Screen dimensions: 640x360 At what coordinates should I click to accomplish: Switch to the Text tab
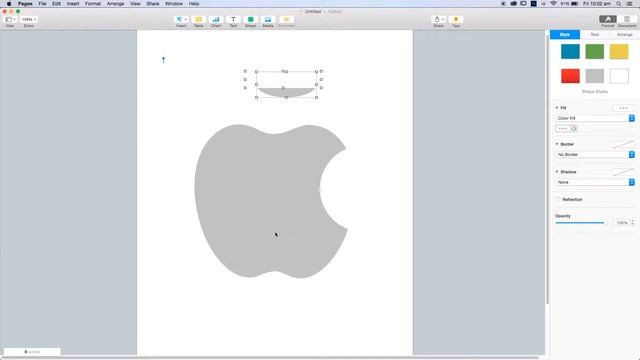(595, 35)
